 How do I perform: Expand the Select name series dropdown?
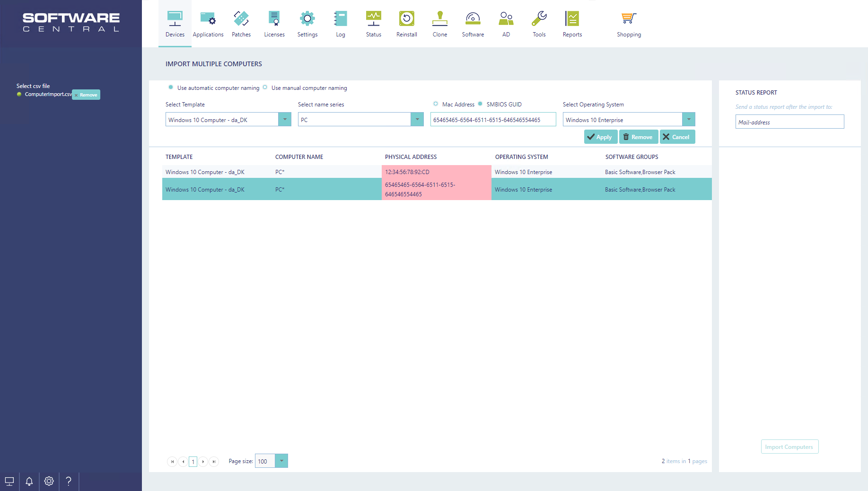[417, 120]
